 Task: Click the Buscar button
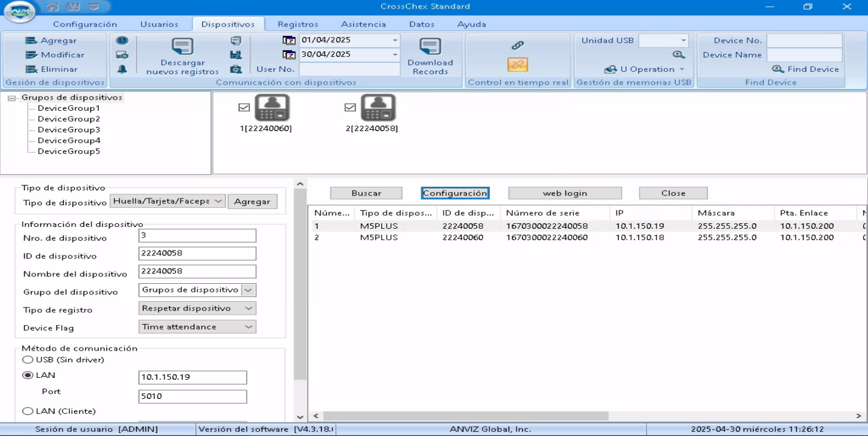pyautogui.click(x=366, y=194)
